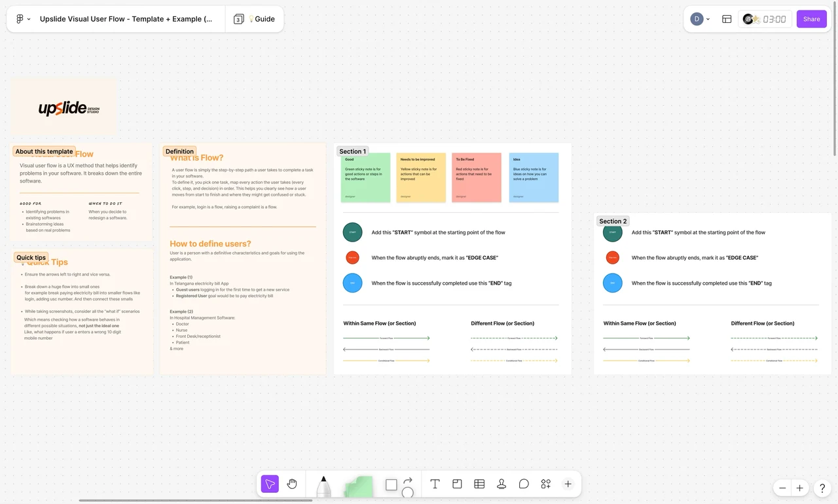Image resolution: width=838 pixels, height=504 pixels.
Task: Open the Stamp tool
Action: coord(501,484)
